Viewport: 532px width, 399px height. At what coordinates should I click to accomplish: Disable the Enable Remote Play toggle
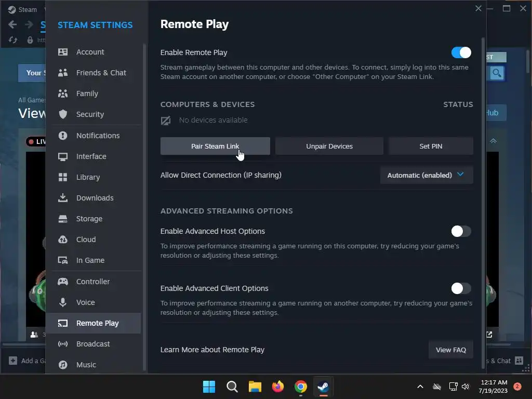point(461,52)
